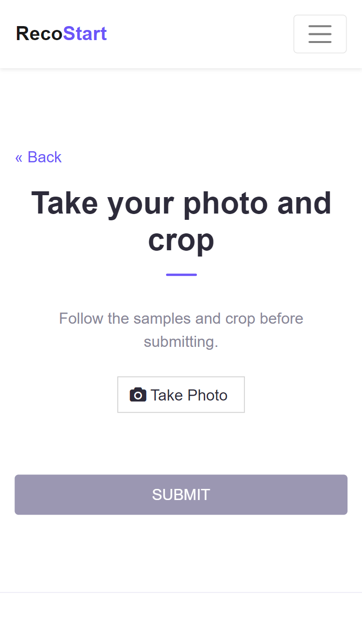The image size is (362, 644).
Task: Click the word 'photo' in the heading
Action: (225, 203)
